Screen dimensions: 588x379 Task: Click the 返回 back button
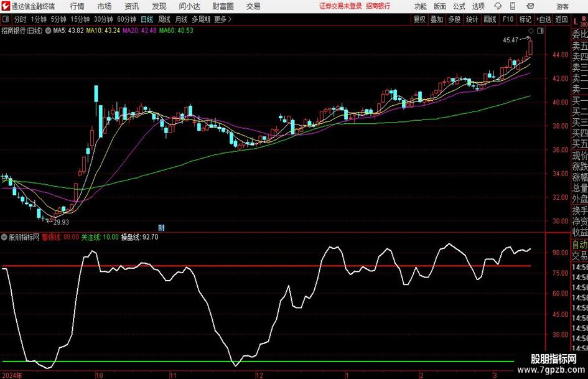pyautogui.click(x=561, y=19)
